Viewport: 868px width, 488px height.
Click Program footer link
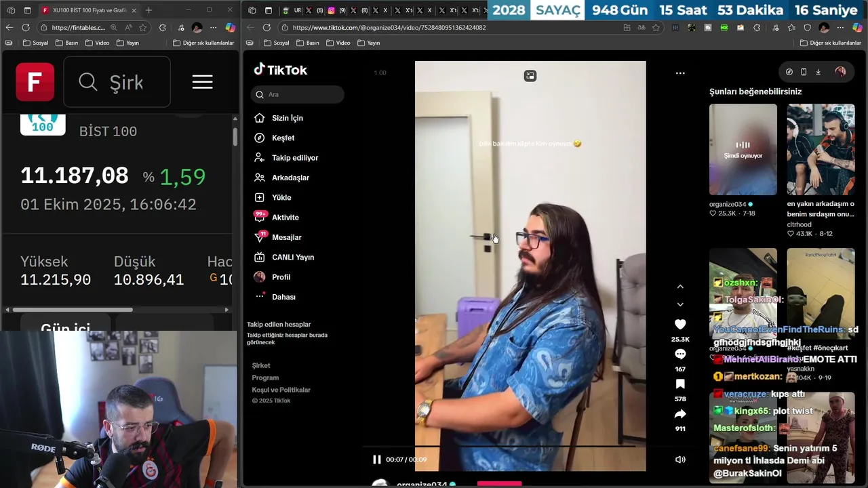tap(265, 378)
